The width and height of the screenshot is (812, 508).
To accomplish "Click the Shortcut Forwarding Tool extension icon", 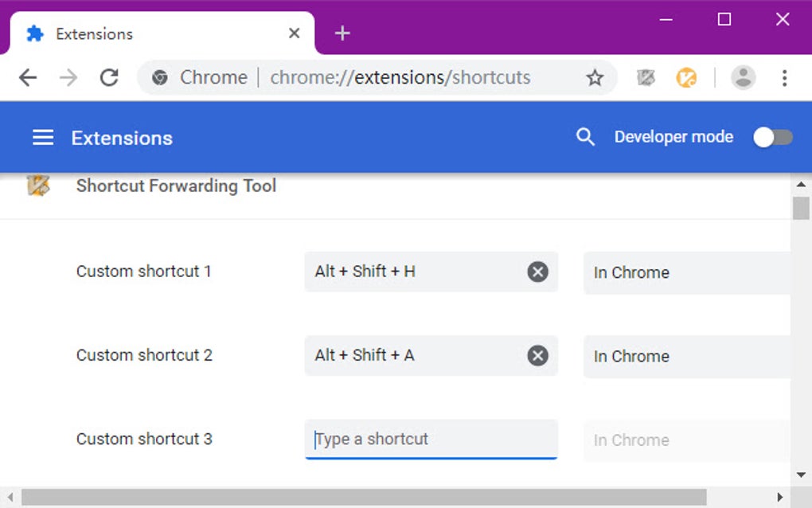I will (x=36, y=186).
